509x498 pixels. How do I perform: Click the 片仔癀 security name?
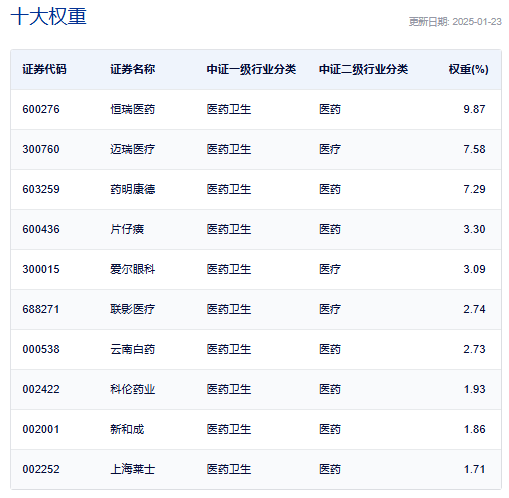coord(127,229)
